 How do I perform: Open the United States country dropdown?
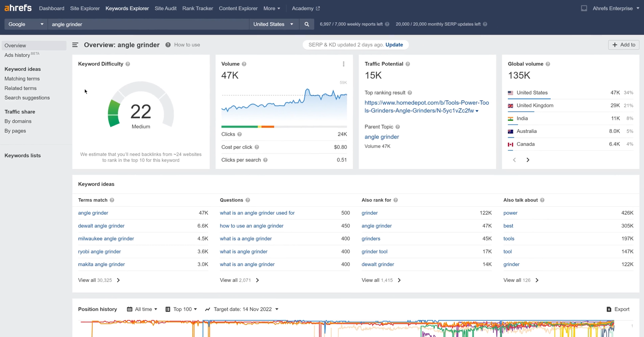click(x=273, y=24)
